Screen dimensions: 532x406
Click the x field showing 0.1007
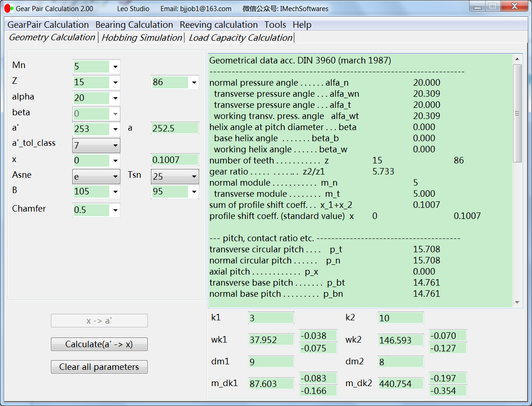(175, 160)
